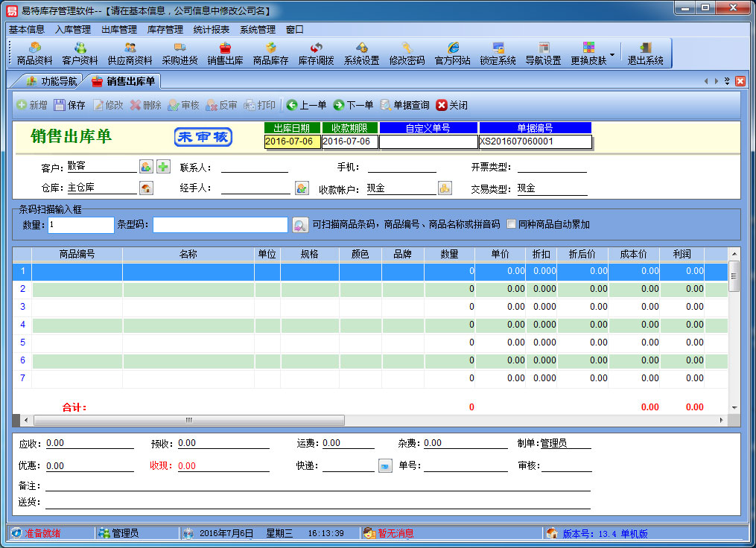Open 商品资料 from the main toolbar
This screenshot has width=756, height=548.
tap(34, 54)
